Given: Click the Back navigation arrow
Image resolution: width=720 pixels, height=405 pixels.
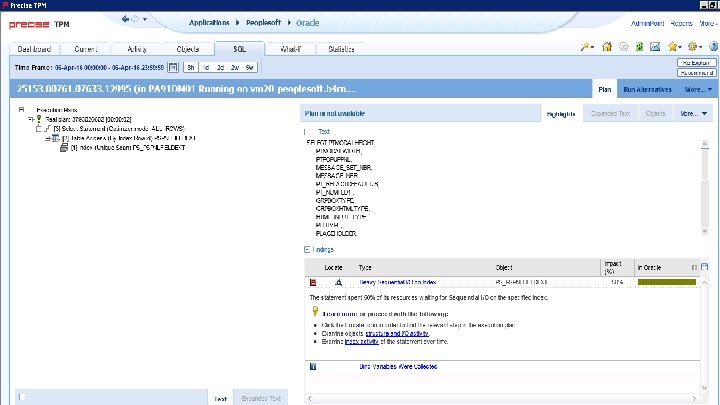Looking at the screenshot, I should [125, 19].
